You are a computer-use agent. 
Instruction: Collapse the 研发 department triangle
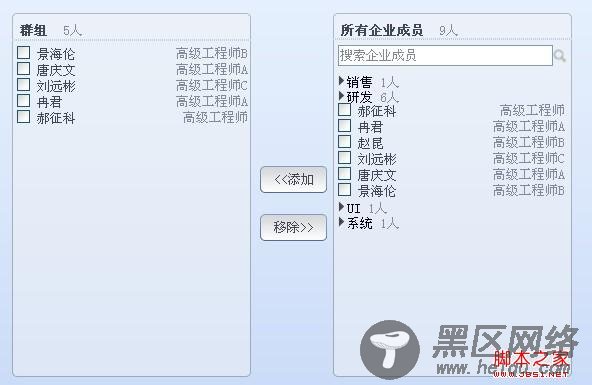click(341, 96)
